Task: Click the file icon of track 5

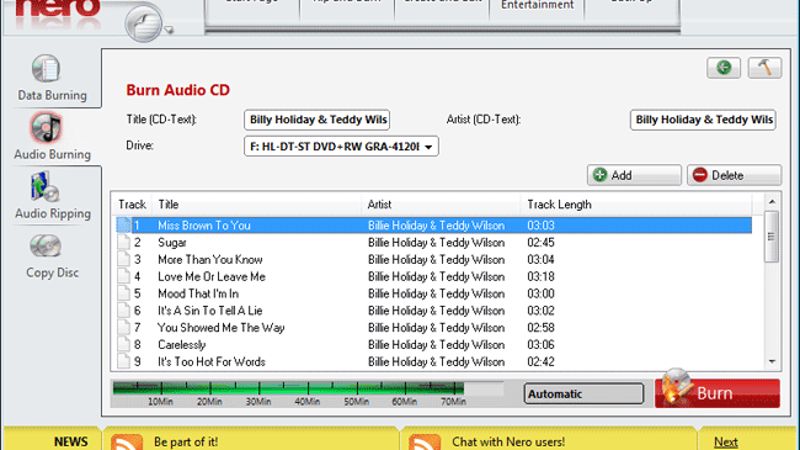Action: tap(123, 293)
